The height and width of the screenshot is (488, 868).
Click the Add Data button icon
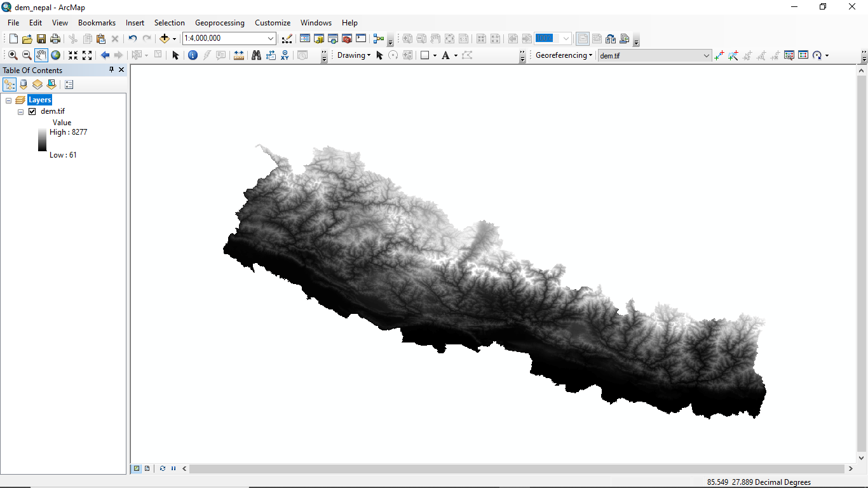165,39
